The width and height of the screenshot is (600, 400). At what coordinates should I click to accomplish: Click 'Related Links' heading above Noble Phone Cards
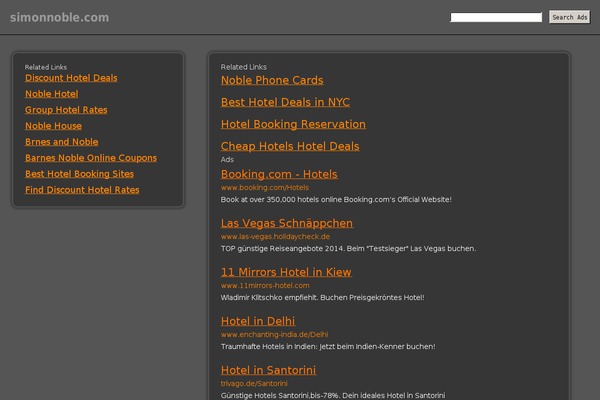click(244, 67)
